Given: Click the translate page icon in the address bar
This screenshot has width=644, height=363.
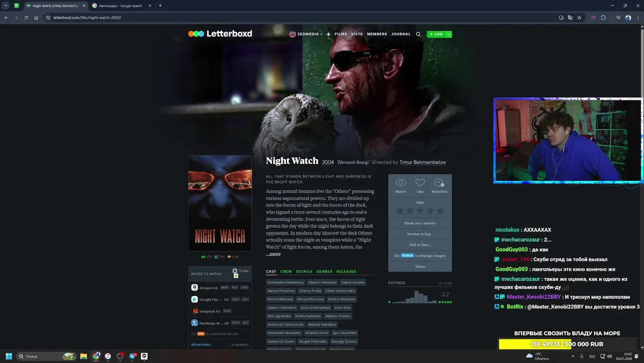Looking at the screenshot, I should point(570,18).
